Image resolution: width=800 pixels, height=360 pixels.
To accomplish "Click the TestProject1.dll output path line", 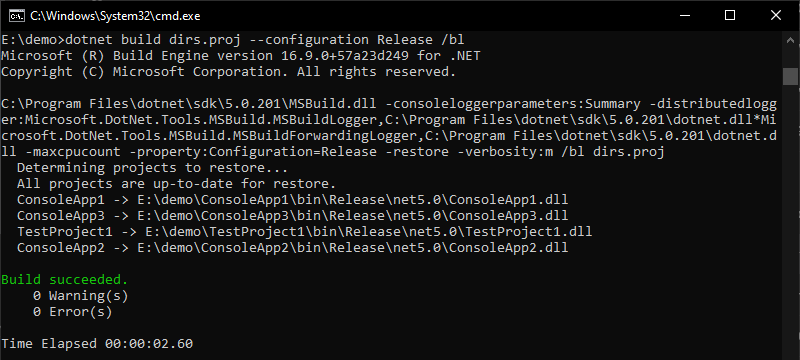I will (x=305, y=232).
